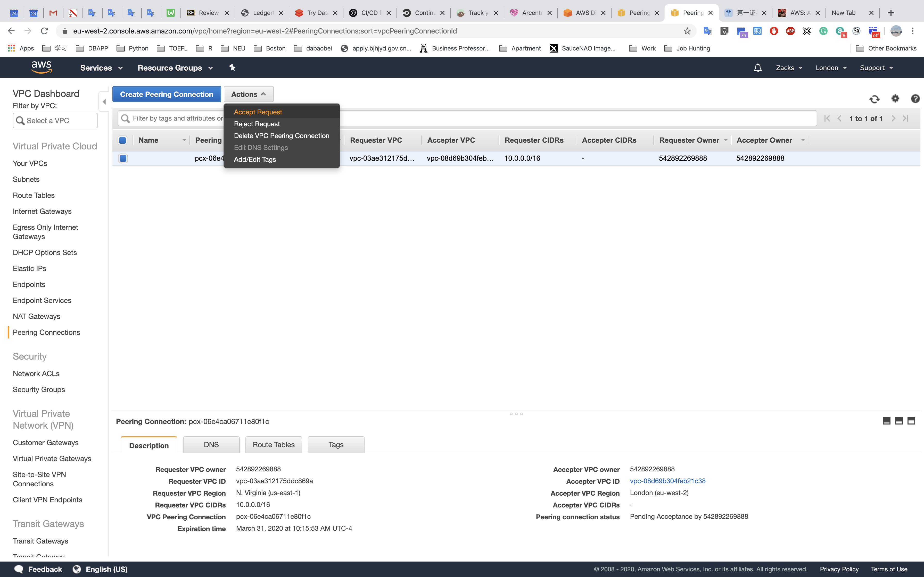924x577 pixels.
Task: Click the help question mark icon
Action: (915, 99)
